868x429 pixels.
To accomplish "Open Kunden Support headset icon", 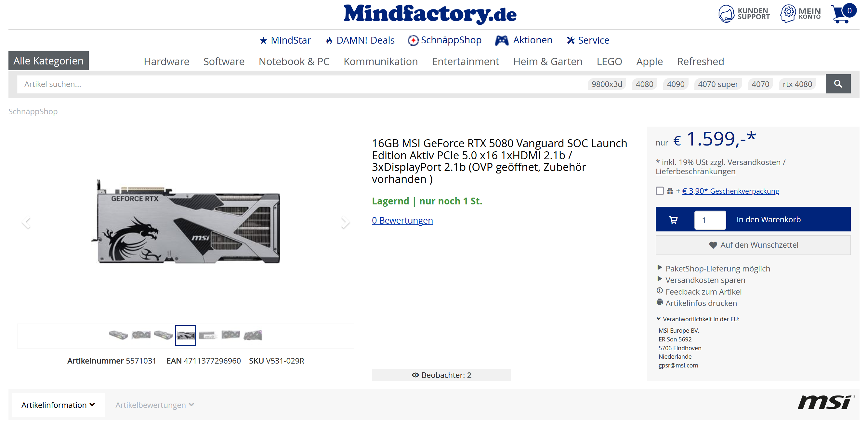I will click(726, 14).
